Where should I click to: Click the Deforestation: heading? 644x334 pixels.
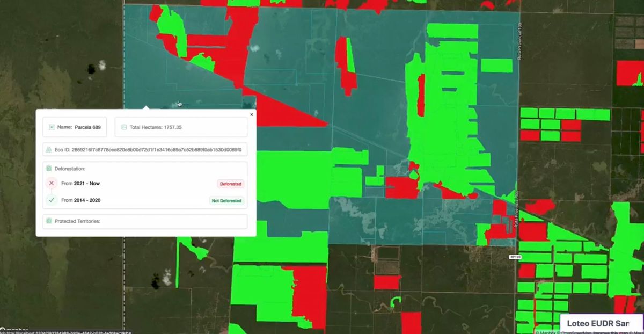click(70, 169)
